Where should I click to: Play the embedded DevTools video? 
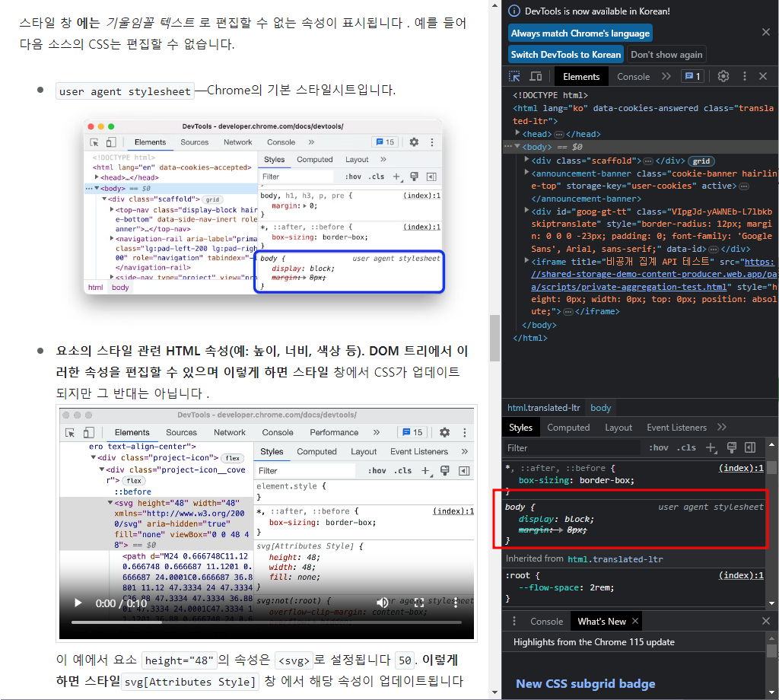point(78,603)
